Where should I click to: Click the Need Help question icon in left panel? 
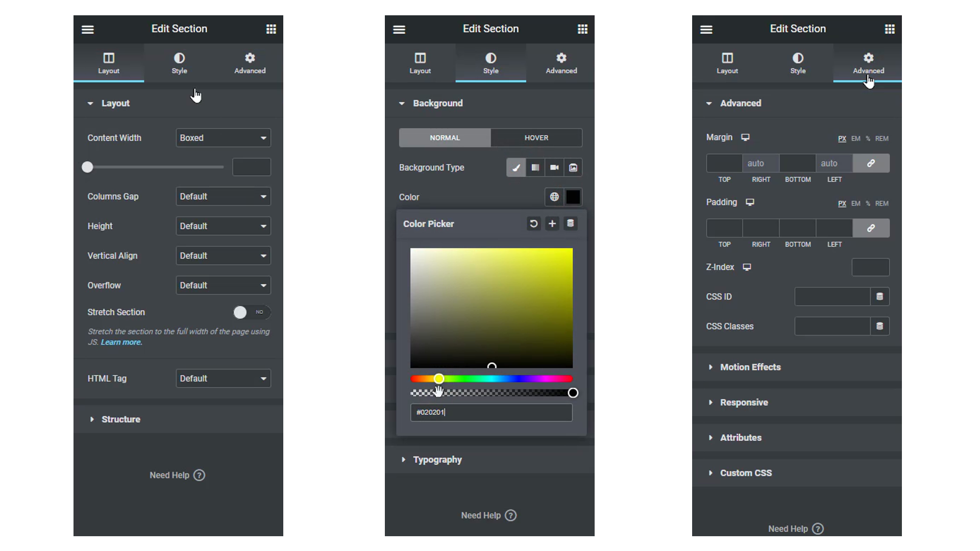coord(200,475)
